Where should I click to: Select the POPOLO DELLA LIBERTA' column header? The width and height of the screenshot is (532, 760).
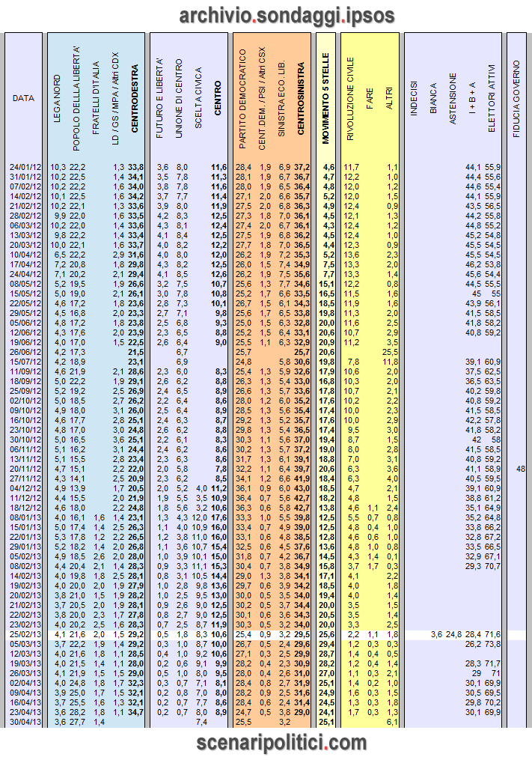pyautogui.click(x=76, y=99)
